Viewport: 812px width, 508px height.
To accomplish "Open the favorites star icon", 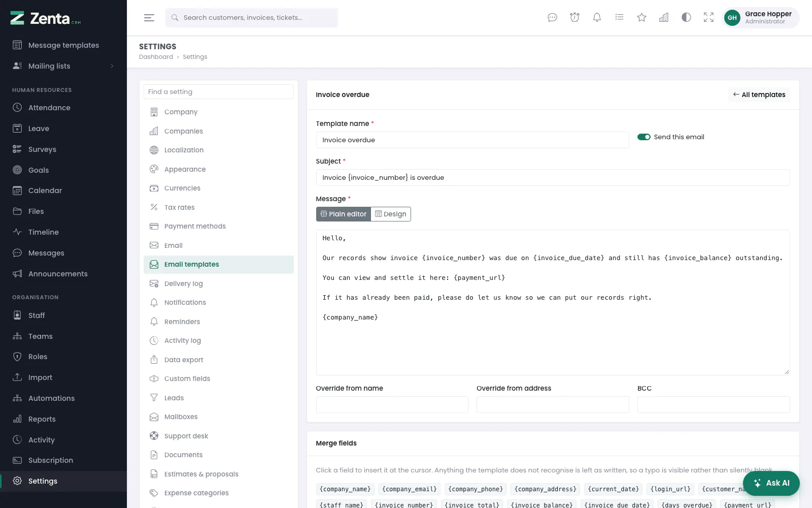I will coord(641,18).
